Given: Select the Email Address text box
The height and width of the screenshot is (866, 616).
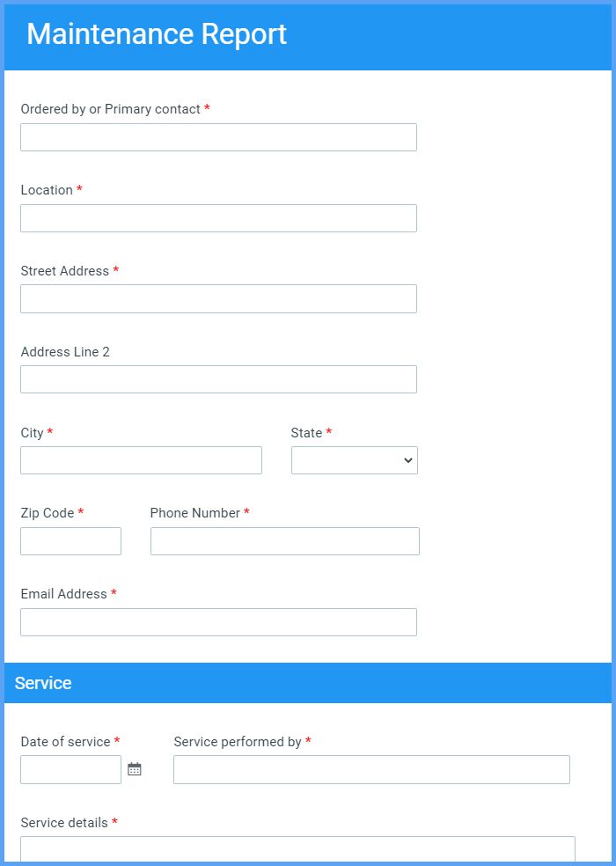Looking at the screenshot, I should [x=218, y=621].
